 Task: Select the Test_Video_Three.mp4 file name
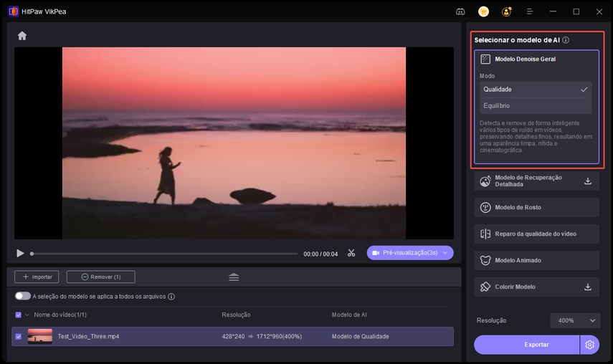(x=88, y=336)
